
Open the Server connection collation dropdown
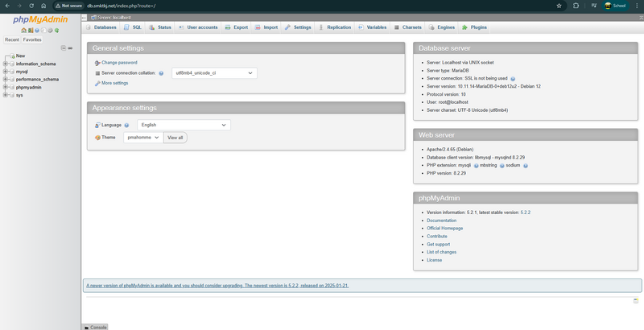click(214, 73)
